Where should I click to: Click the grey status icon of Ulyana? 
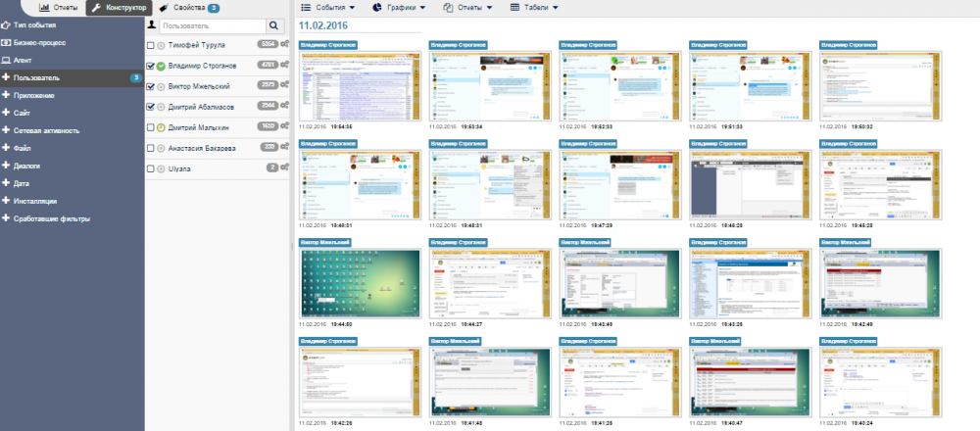(161, 169)
